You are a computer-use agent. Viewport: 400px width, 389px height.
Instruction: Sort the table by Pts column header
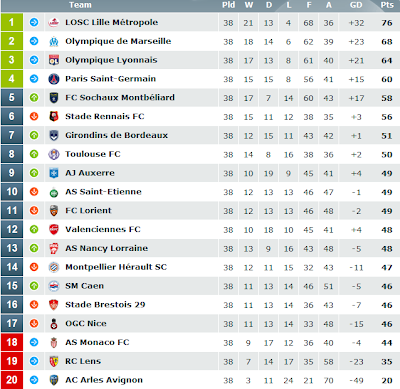[387, 5]
